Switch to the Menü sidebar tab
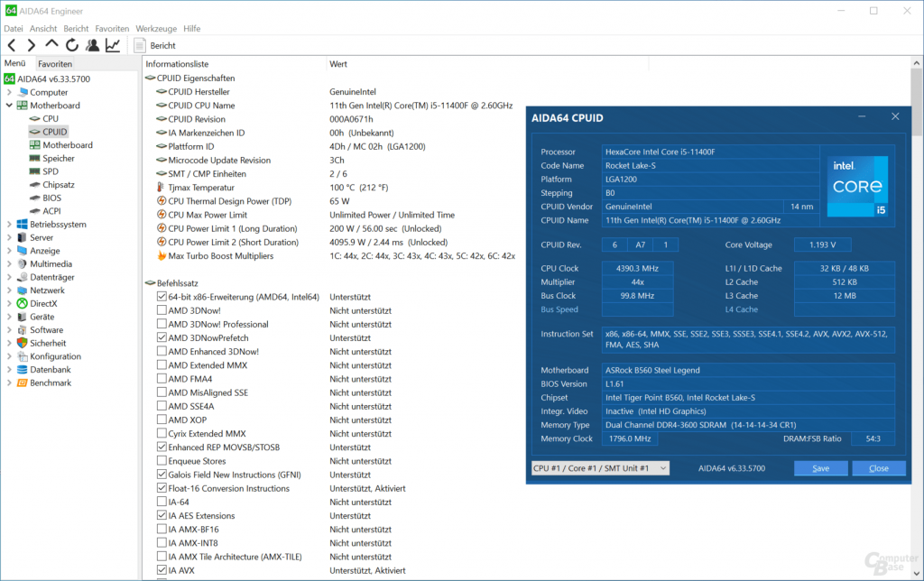Viewport: 924px width, 581px height. tap(15, 63)
